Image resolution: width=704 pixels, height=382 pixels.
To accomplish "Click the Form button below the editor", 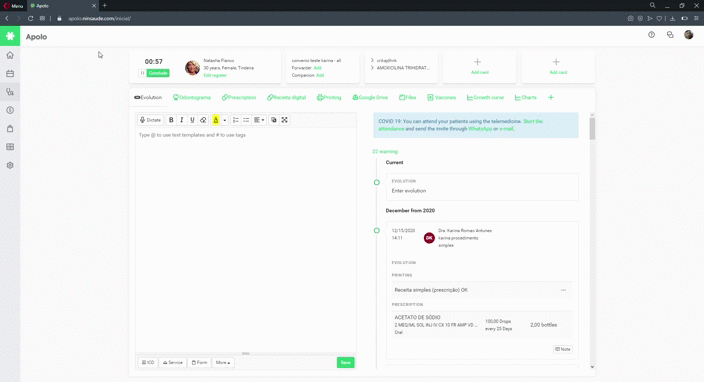I will click(199, 362).
